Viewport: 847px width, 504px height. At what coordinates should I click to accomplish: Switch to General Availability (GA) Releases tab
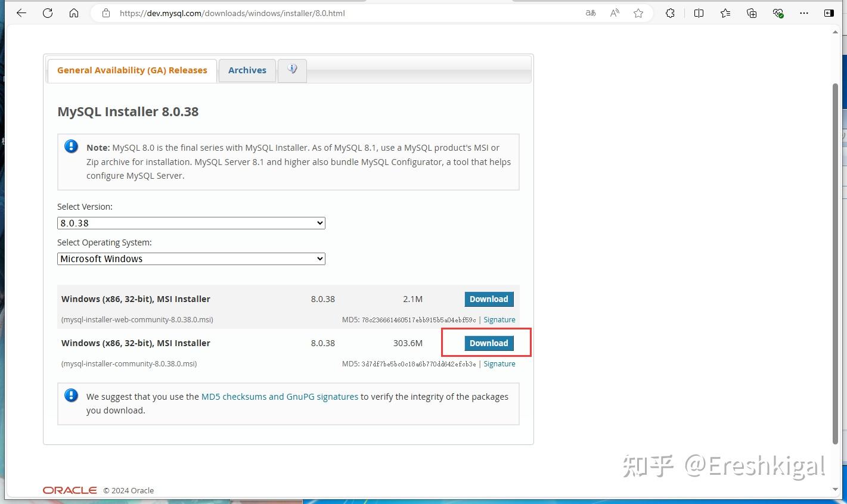(x=132, y=70)
